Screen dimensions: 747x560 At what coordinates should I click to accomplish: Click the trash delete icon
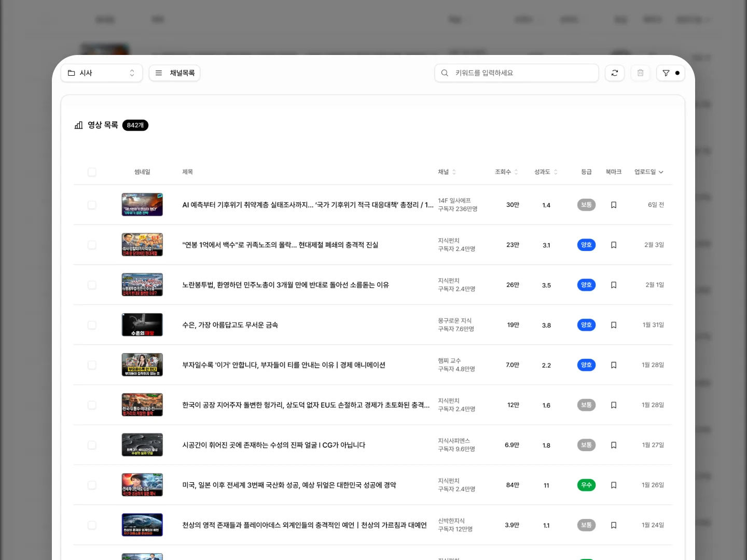point(640,73)
